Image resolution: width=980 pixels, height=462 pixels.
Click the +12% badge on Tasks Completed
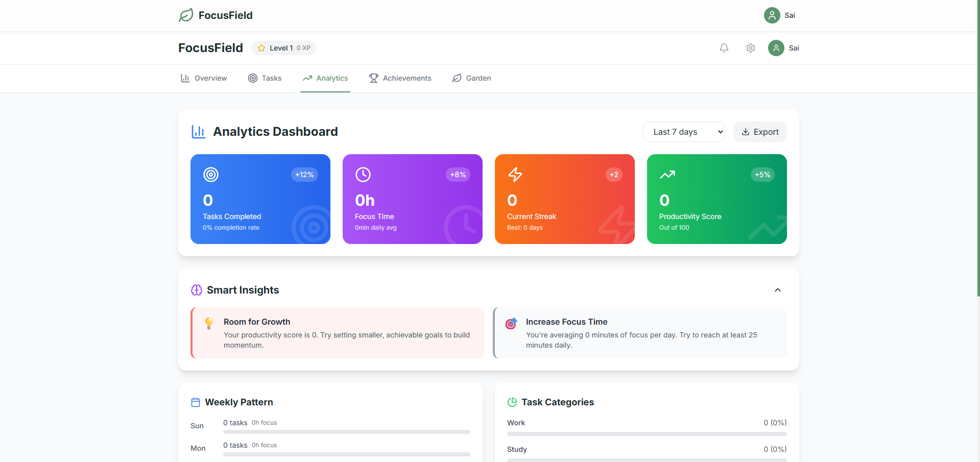pyautogui.click(x=304, y=175)
